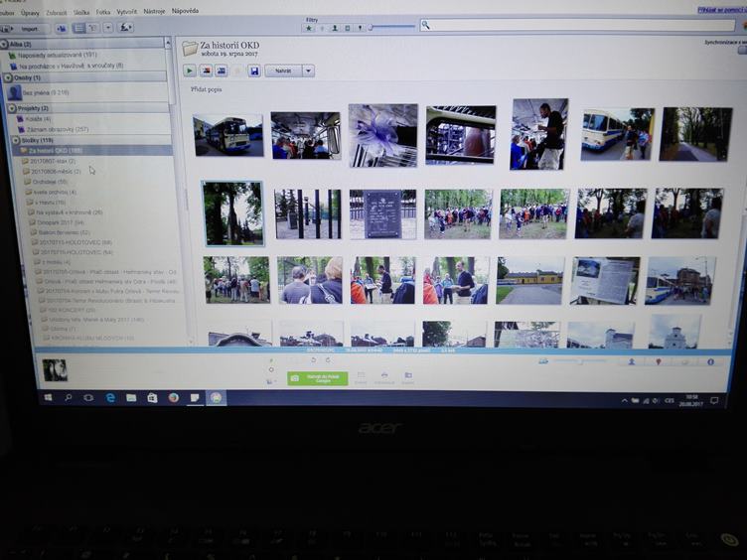This screenshot has height=560, width=747.
Task: Open Na procházce v Havířově album
Action: click(x=66, y=66)
